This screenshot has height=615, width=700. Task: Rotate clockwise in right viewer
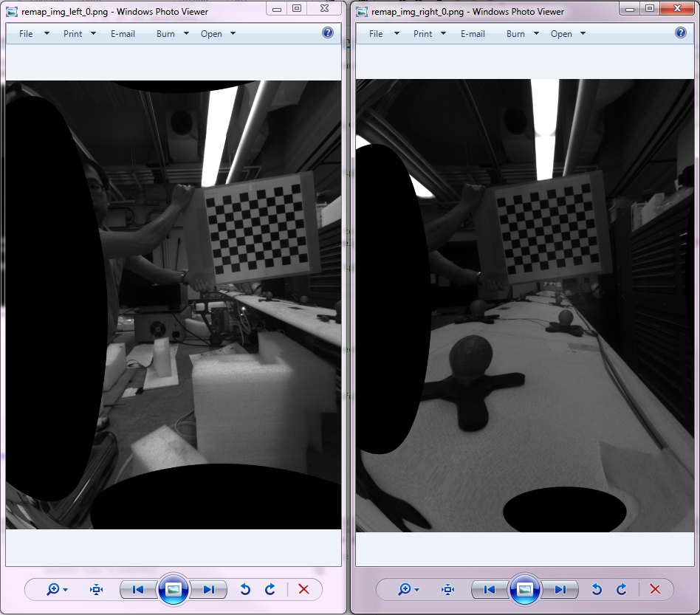pos(622,590)
